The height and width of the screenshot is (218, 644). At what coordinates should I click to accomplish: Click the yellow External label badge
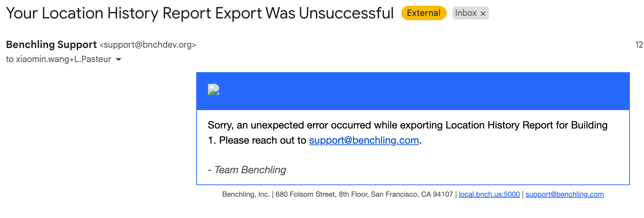tap(424, 13)
